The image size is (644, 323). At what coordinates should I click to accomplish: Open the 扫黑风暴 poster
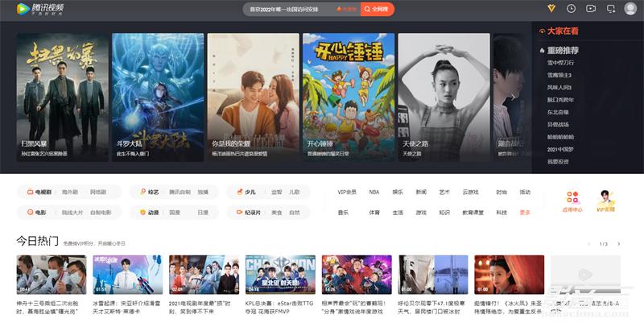63,97
